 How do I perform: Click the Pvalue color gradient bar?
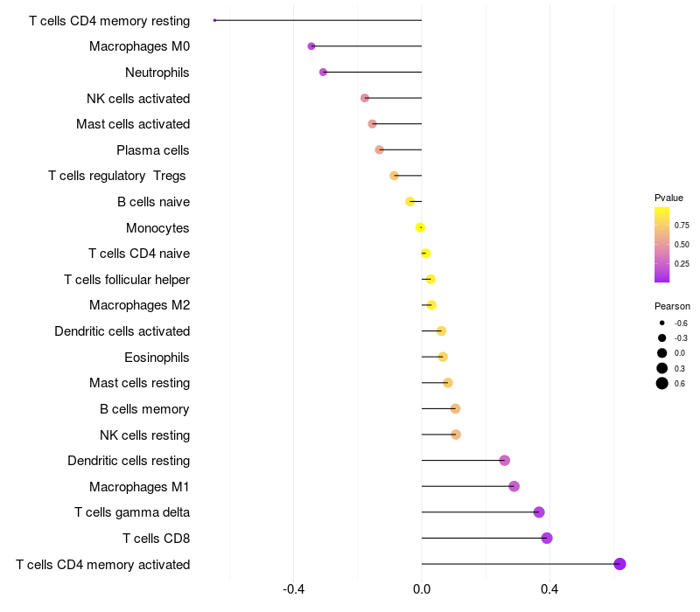point(661,245)
